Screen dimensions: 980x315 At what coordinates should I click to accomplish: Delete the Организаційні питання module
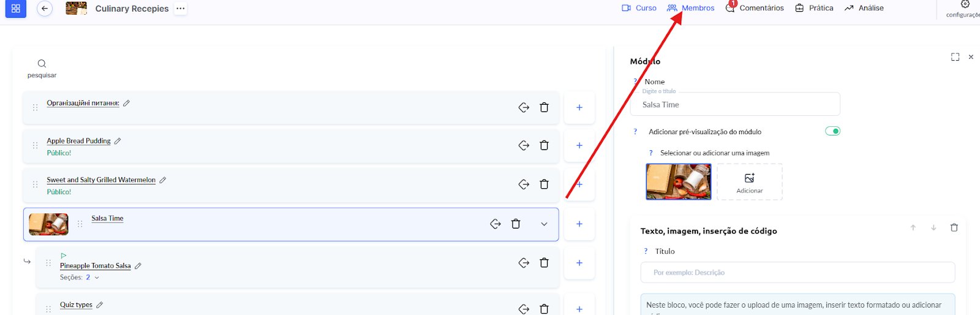click(x=544, y=107)
